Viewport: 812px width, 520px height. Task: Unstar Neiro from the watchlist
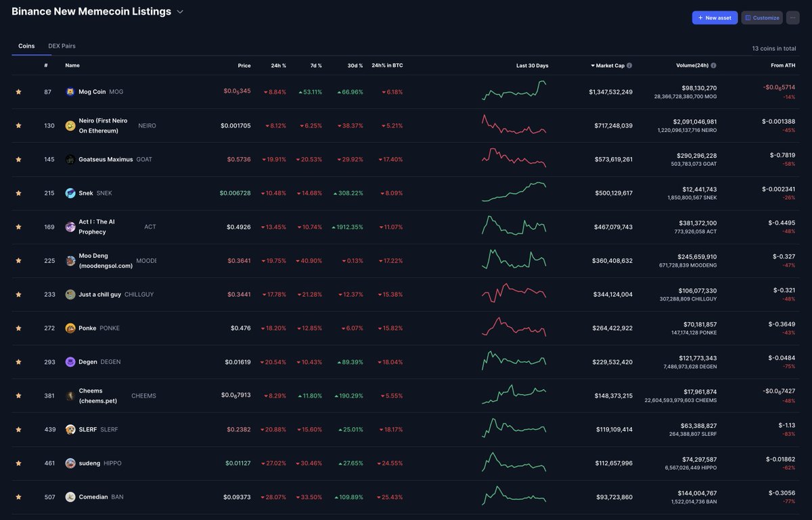tap(18, 125)
